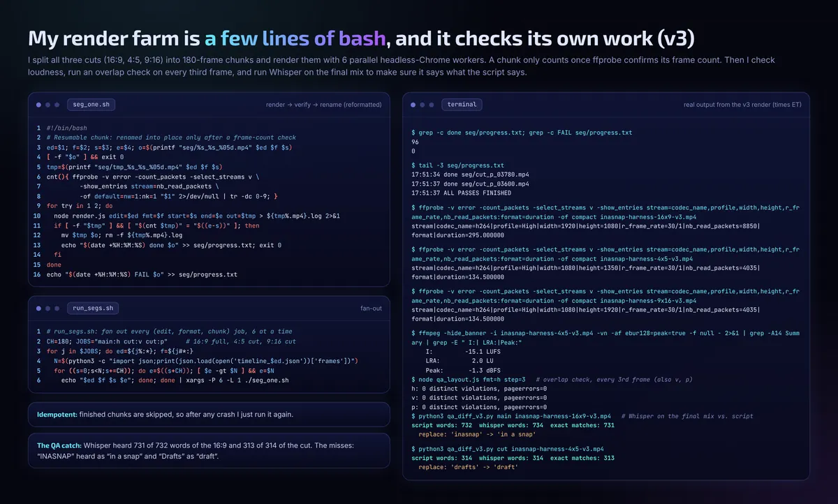Click "17:51:37 ALL PASSES FINISHED" line
The width and height of the screenshot is (838, 504).
(462, 193)
